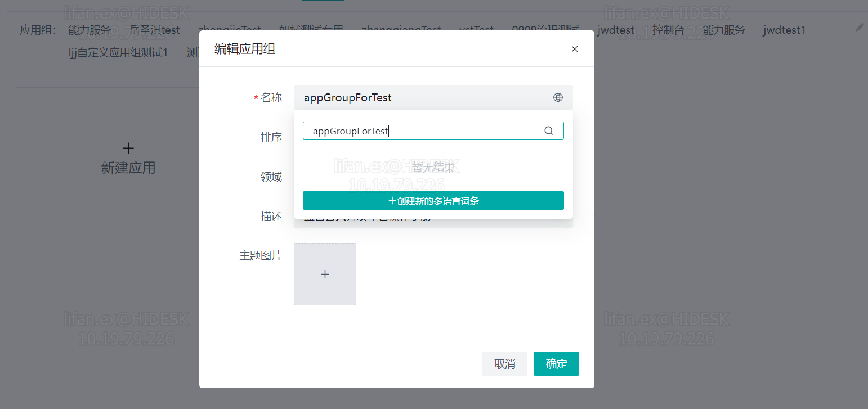Click the pencil edit icon for application groups

tap(859, 27)
